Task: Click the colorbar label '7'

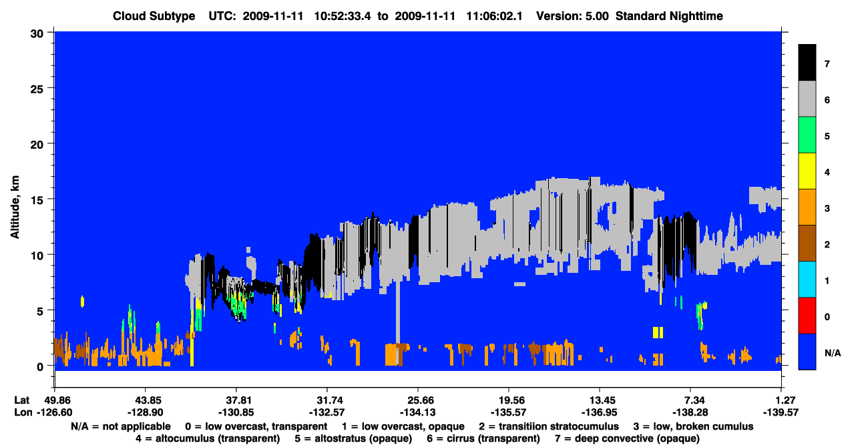Action: [827, 63]
